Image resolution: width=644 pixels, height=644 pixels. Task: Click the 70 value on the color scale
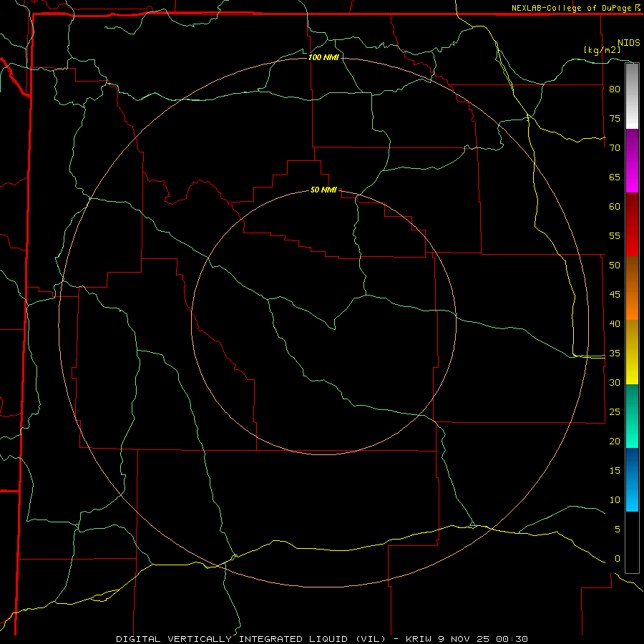click(615, 148)
